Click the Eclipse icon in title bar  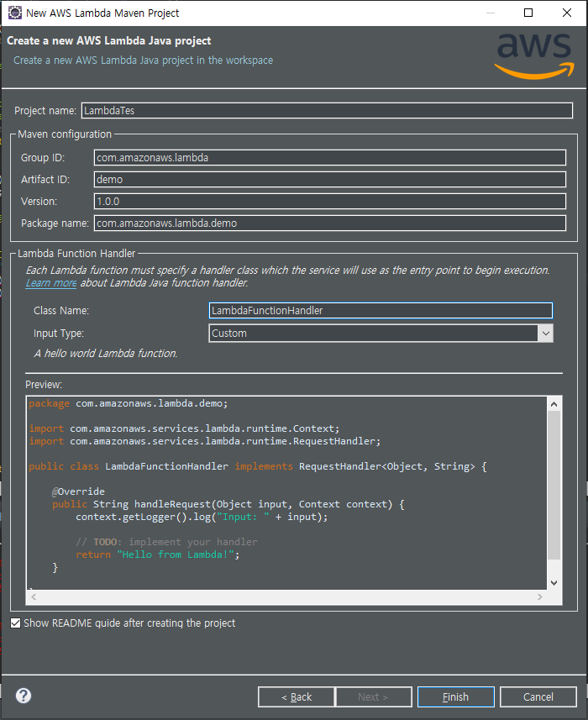pos(15,13)
